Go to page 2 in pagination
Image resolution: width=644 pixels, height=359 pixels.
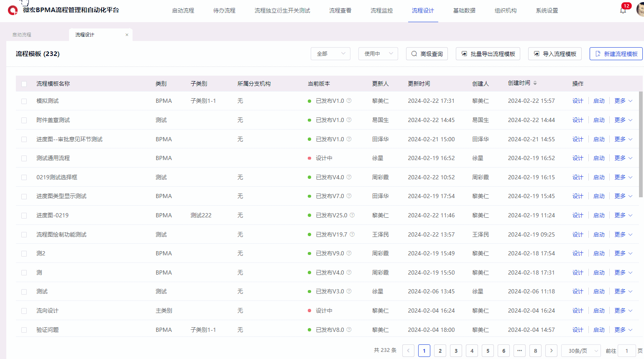[x=440, y=351]
